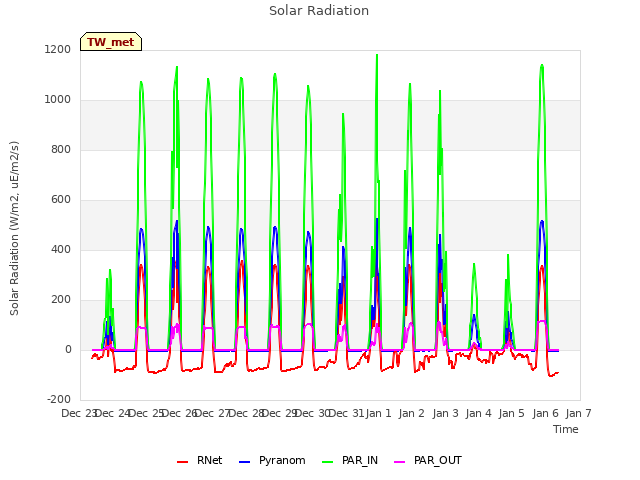Click the Solar Radiation chart title

tap(319, 11)
